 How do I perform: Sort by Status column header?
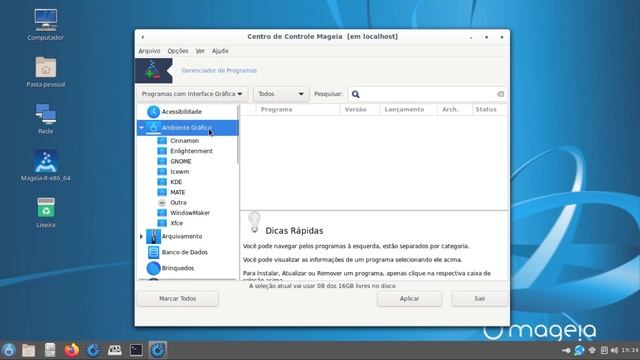click(489, 109)
